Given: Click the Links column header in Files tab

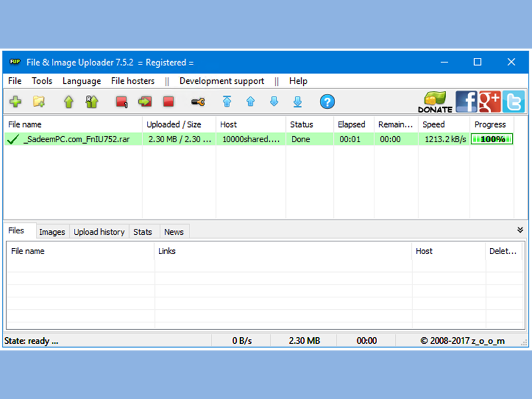Looking at the screenshot, I should [283, 251].
